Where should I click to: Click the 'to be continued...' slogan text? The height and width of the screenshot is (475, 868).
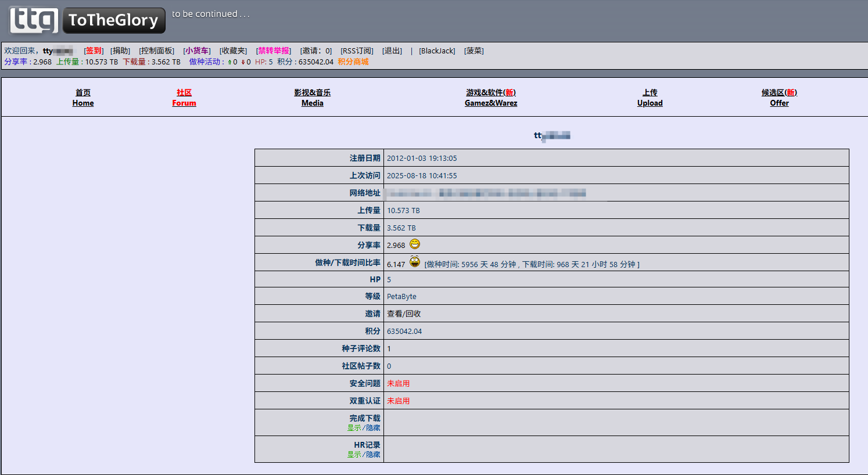(211, 14)
